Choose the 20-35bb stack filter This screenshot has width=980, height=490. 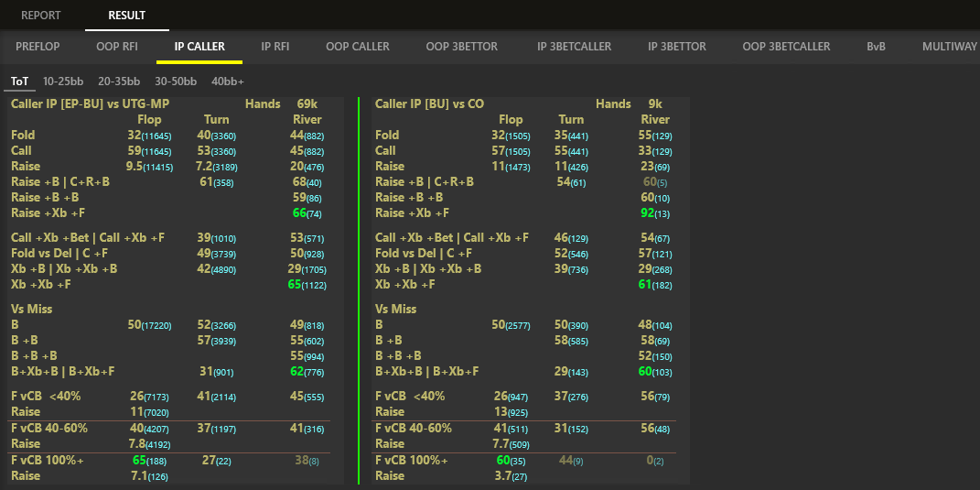click(x=119, y=82)
